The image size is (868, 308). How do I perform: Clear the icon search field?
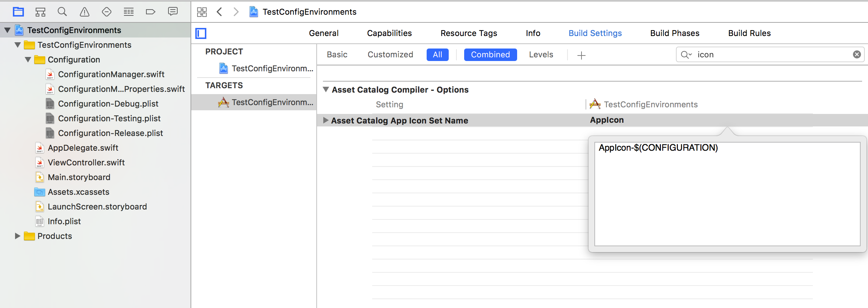[857, 54]
